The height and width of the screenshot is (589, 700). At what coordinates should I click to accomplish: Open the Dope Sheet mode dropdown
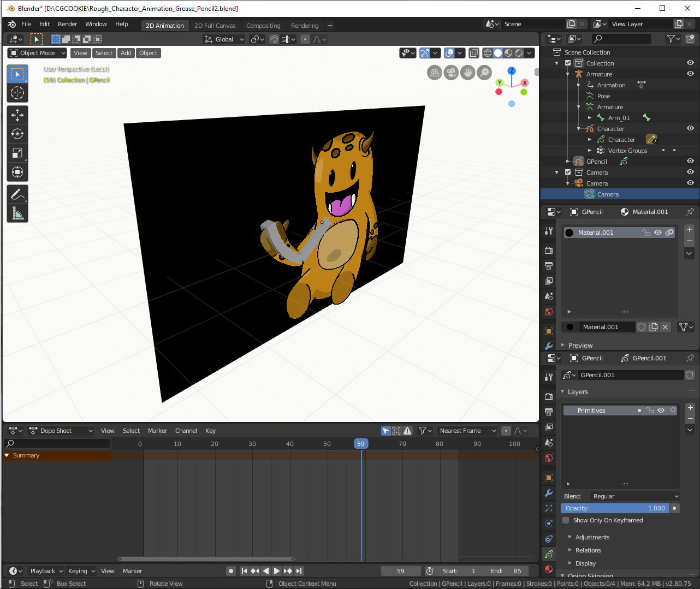61,431
